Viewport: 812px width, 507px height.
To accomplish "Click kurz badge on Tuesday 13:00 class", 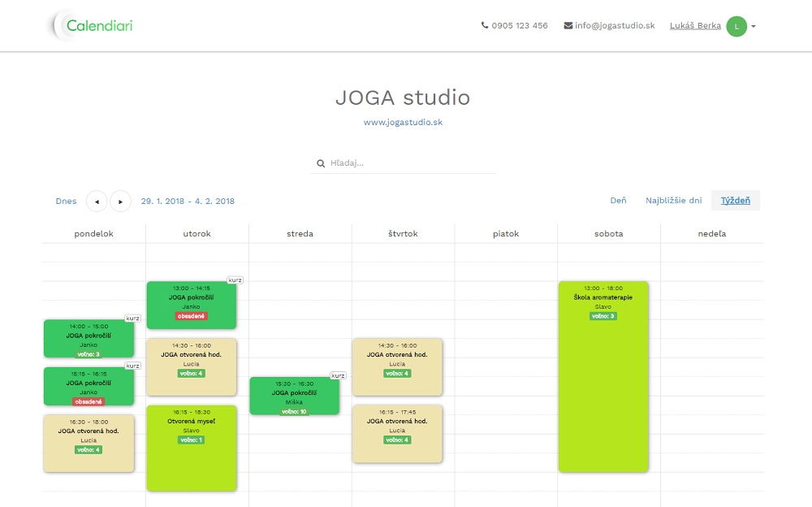I will (235, 279).
